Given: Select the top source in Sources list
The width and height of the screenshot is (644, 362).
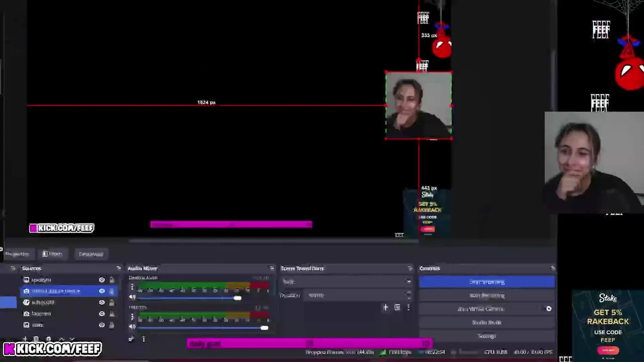Looking at the screenshot, I should pos(68,280).
